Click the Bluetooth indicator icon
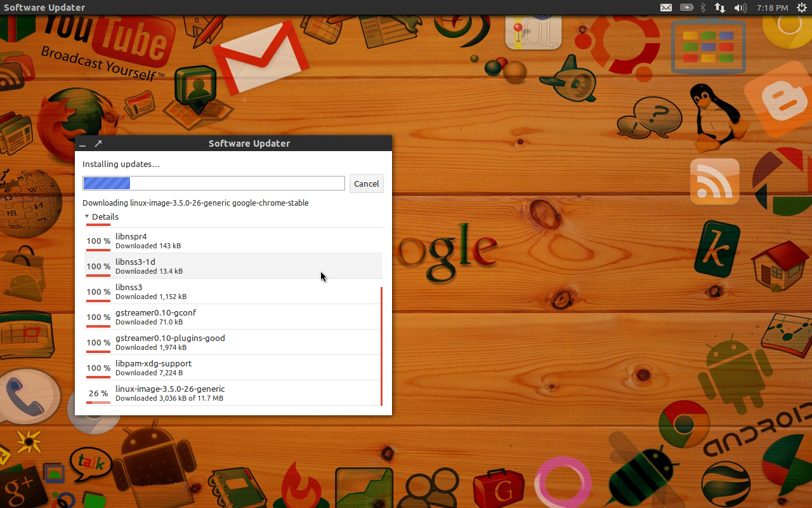 tap(703, 8)
